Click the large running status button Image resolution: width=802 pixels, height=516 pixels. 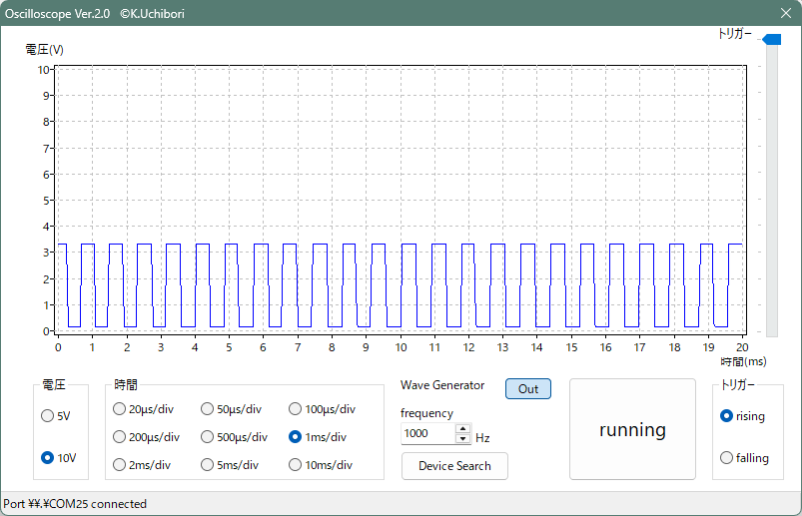(632, 429)
